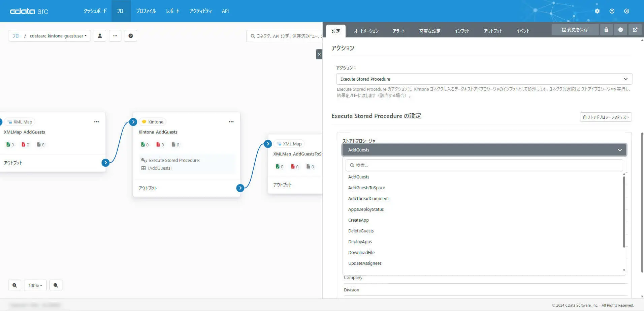644x311 pixels.
Task: Select DeployApps from the procedure list
Action: pyautogui.click(x=360, y=242)
